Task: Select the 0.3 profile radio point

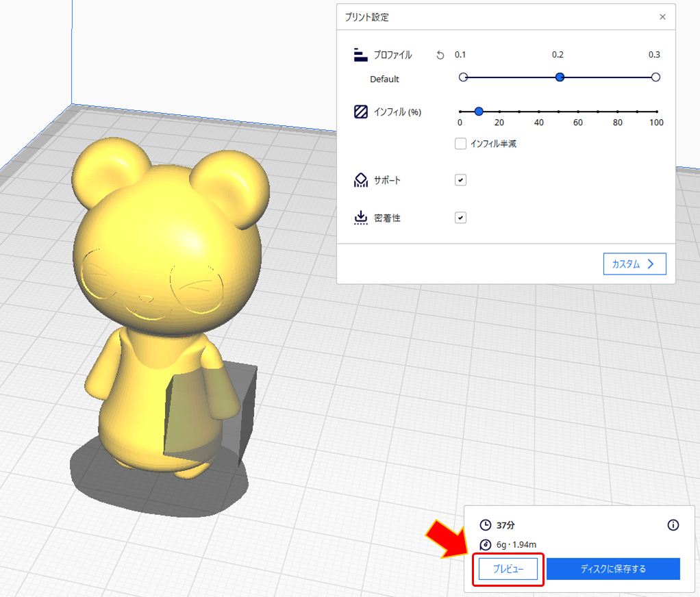Action: 655,77
